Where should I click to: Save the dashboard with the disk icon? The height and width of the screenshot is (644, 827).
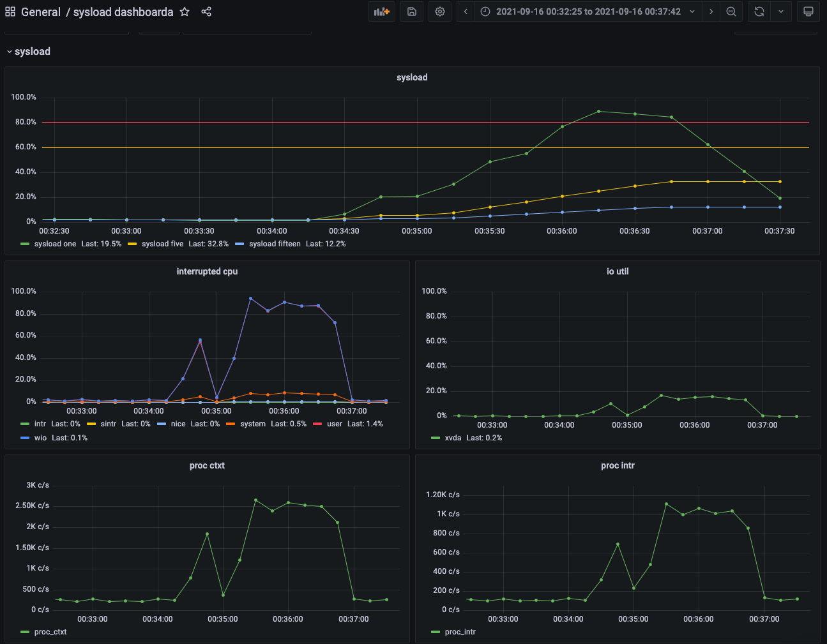(412, 11)
